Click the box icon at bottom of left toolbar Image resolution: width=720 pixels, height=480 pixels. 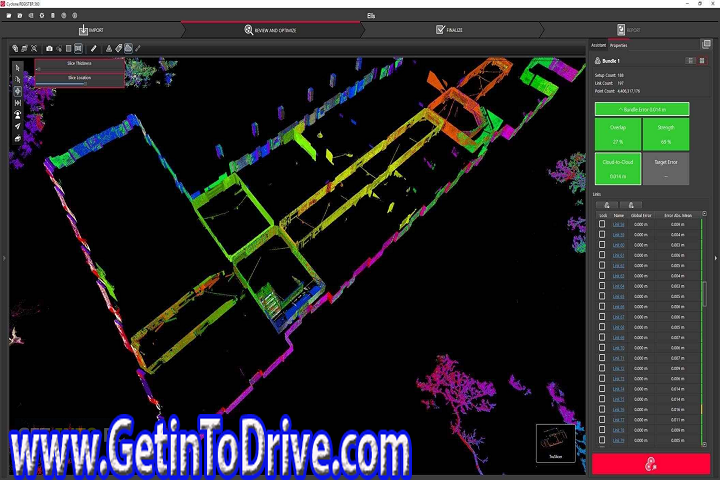[x=17, y=138]
